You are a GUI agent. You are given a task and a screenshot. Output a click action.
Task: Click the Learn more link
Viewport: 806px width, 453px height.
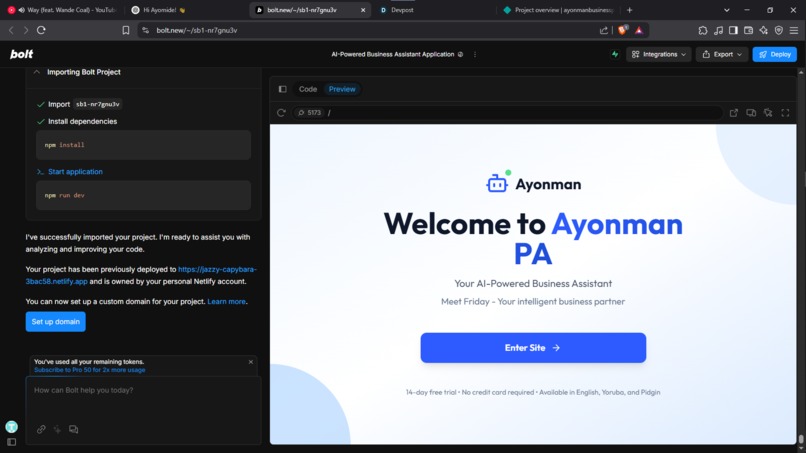click(x=226, y=301)
